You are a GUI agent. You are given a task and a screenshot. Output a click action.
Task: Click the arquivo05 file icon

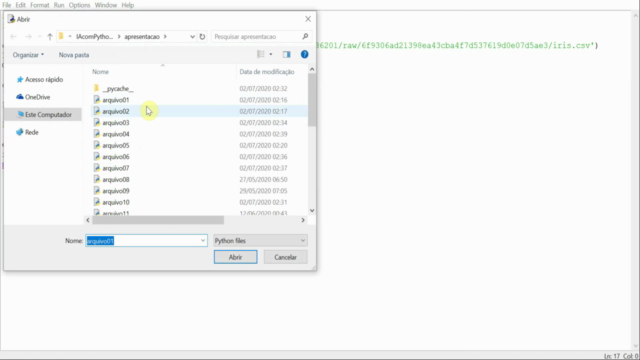point(97,145)
